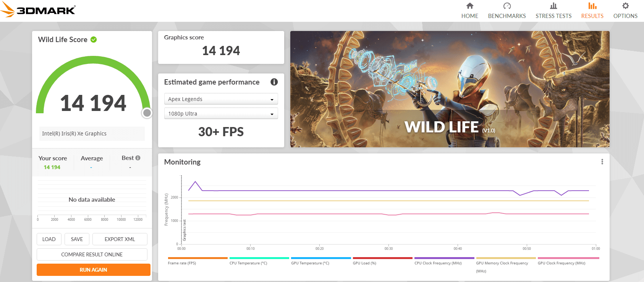Click the Stress Tests bar chart icon

(553, 6)
